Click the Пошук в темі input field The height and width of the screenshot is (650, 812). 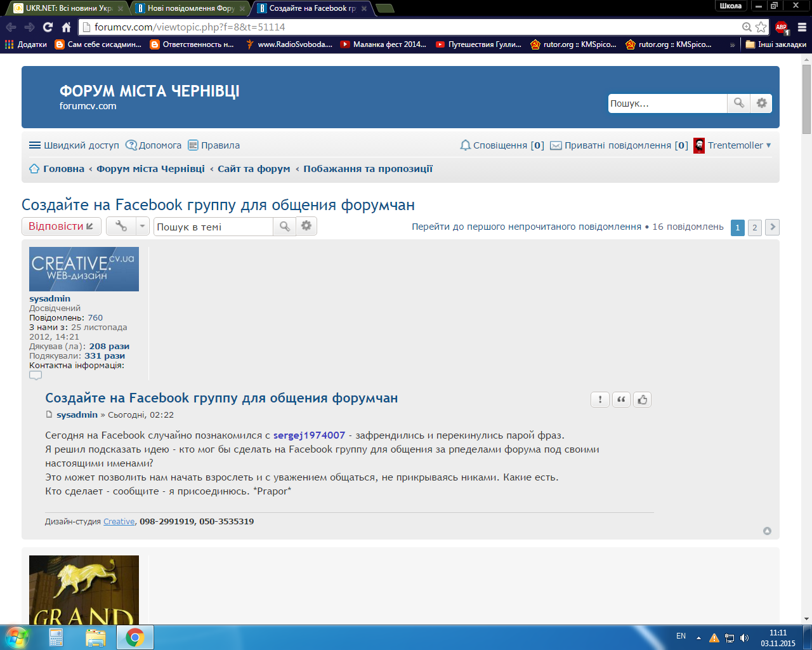[213, 227]
